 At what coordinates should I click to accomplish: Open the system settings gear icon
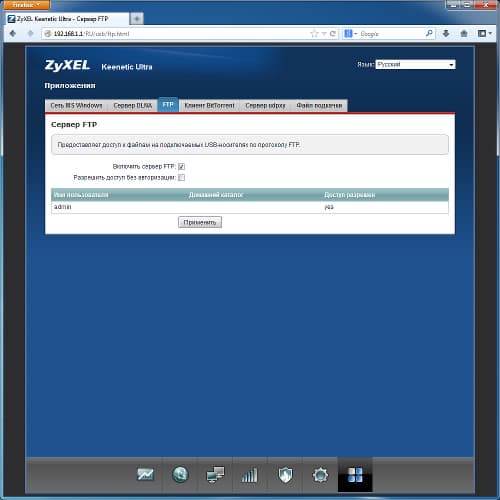(320, 475)
